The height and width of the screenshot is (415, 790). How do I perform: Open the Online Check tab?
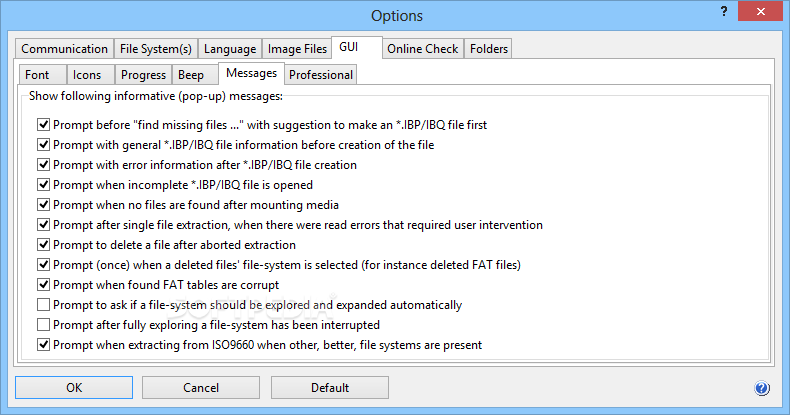pos(422,49)
